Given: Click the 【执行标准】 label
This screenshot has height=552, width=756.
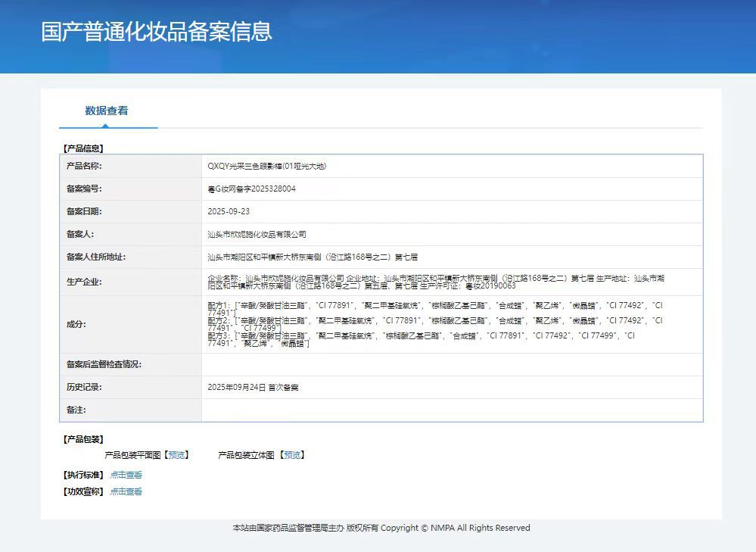Looking at the screenshot, I should click(x=83, y=475).
